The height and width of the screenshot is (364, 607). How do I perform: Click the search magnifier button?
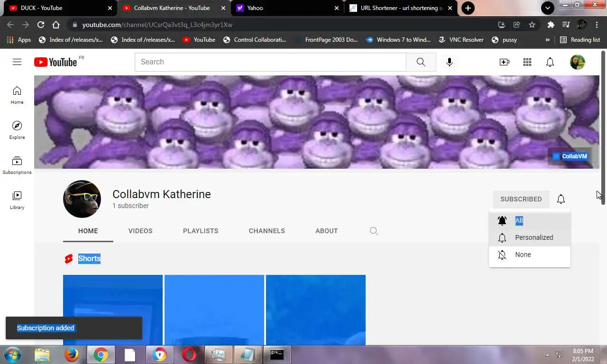[x=421, y=62]
